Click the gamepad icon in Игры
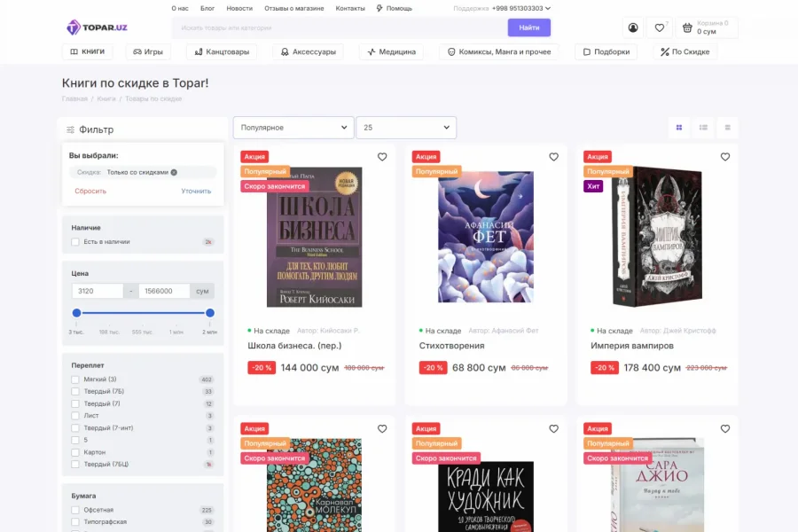Screen dimensions: 798x532 click(137, 51)
